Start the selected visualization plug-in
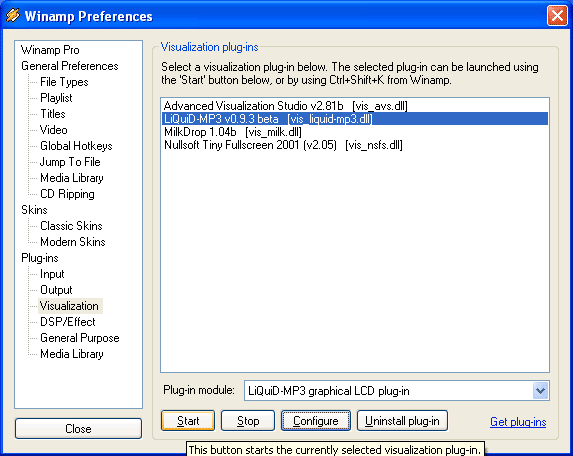The image size is (573, 456). pyautogui.click(x=188, y=421)
